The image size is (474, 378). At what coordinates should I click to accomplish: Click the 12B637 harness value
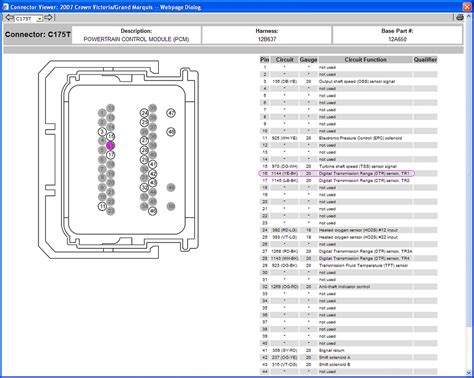click(267, 39)
